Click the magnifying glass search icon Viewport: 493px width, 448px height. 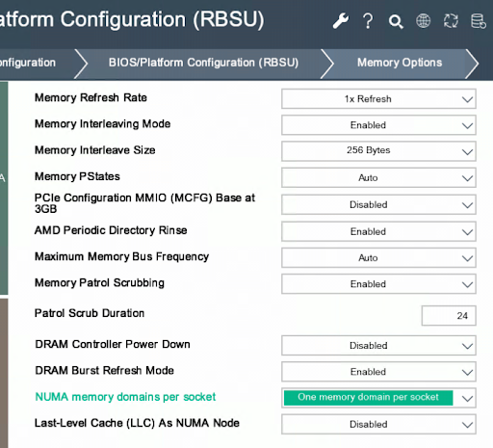(x=396, y=21)
